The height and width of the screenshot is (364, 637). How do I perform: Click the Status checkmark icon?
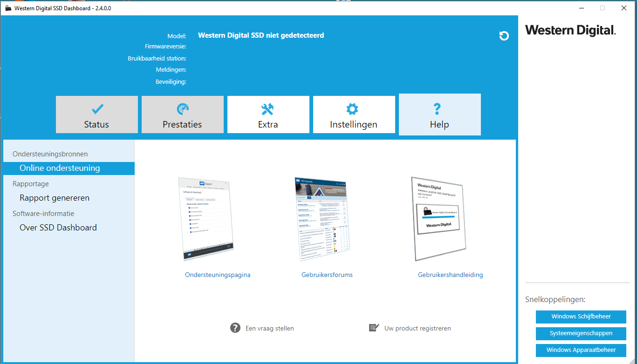97,109
